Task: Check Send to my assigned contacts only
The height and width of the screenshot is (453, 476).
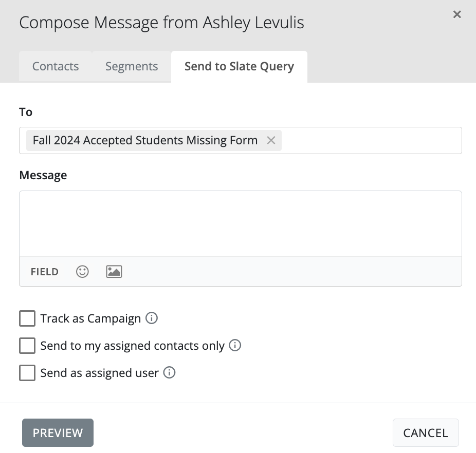Action: point(27,346)
